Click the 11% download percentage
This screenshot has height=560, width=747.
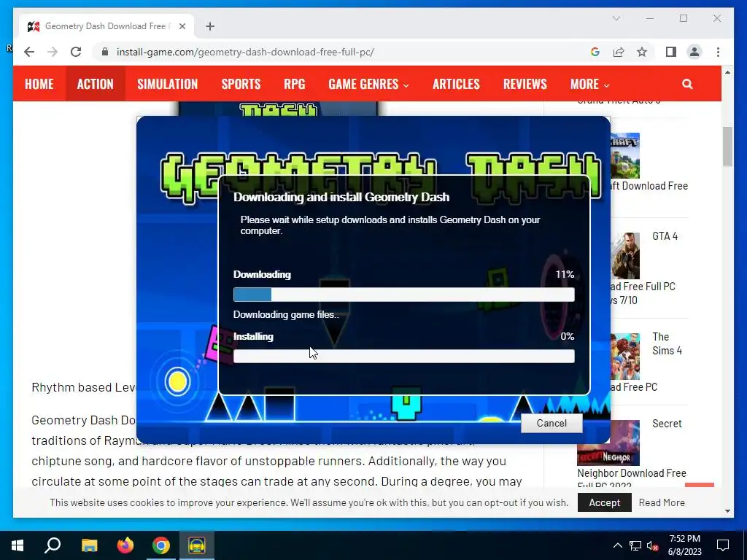[x=565, y=274]
